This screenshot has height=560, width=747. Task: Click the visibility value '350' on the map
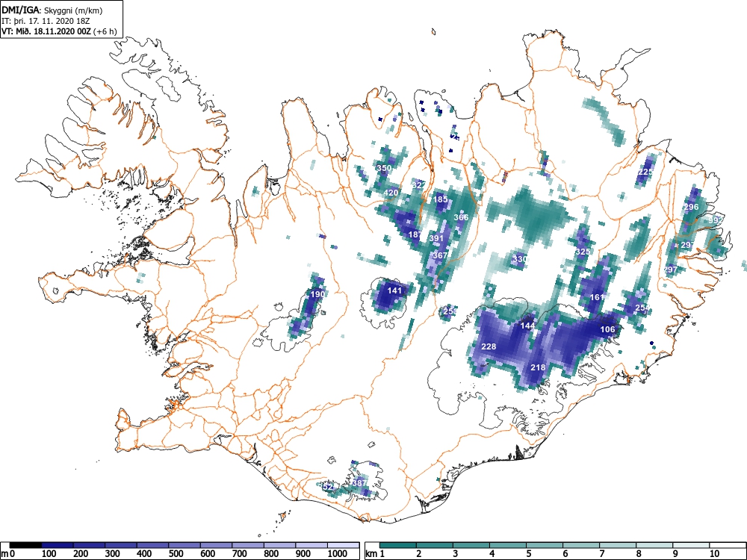[383, 168]
